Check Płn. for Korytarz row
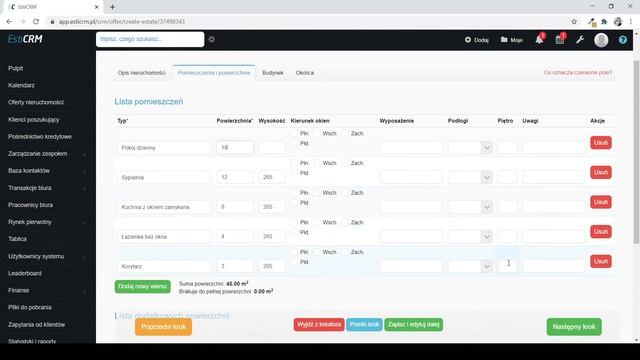Viewport: 640px width, 360px height. point(294,252)
